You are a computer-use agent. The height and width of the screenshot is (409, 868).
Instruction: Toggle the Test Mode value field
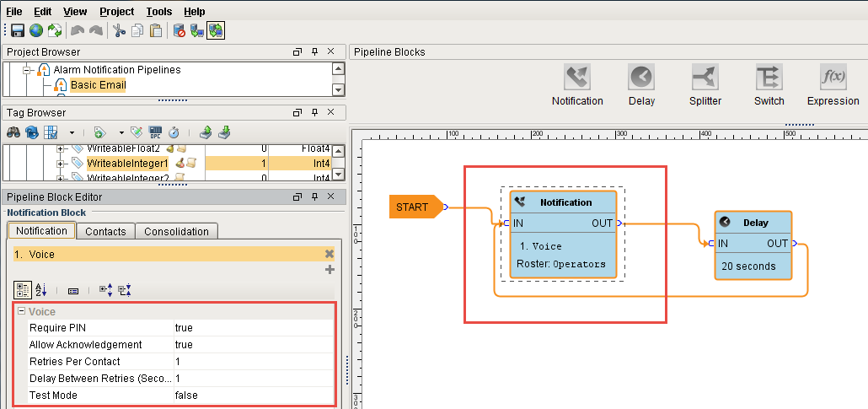pyautogui.click(x=253, y=395)
